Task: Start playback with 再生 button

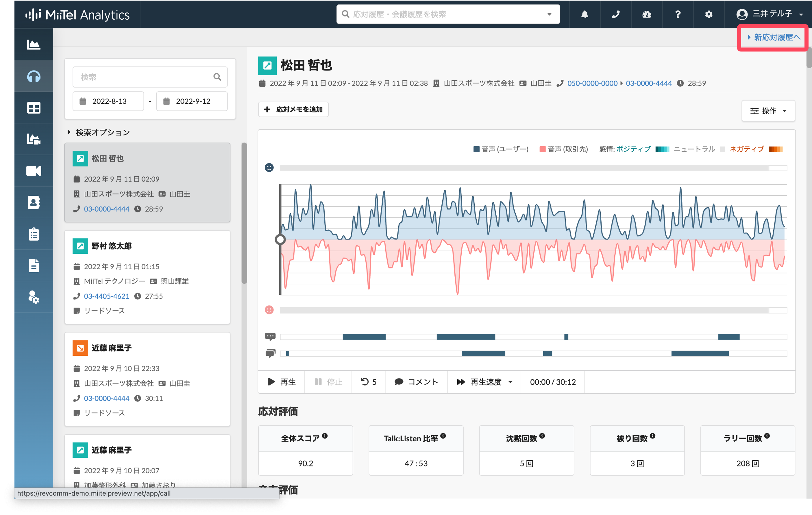Action: 282,382
